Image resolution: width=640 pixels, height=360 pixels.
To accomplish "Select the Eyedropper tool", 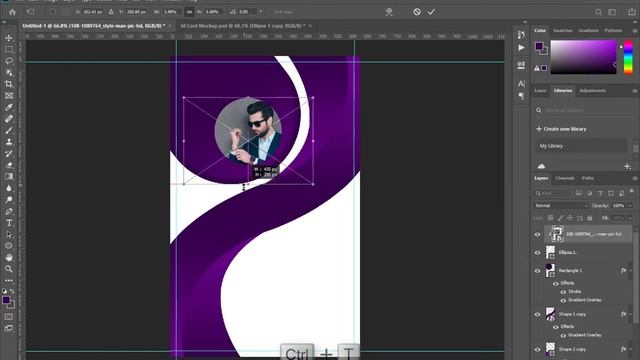I will click(x=9, y=107).
